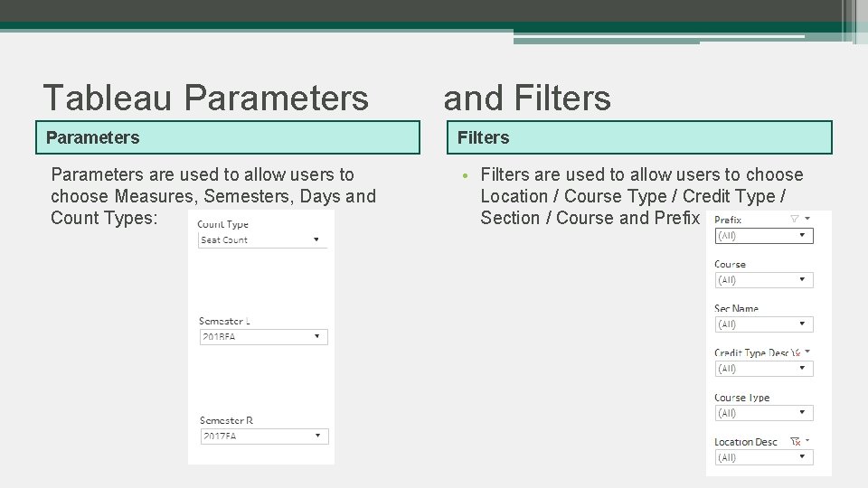Click the 'Tableau Parameters' slide title
The width and height of the screenshot is (868, 488).
pos(206,98)
